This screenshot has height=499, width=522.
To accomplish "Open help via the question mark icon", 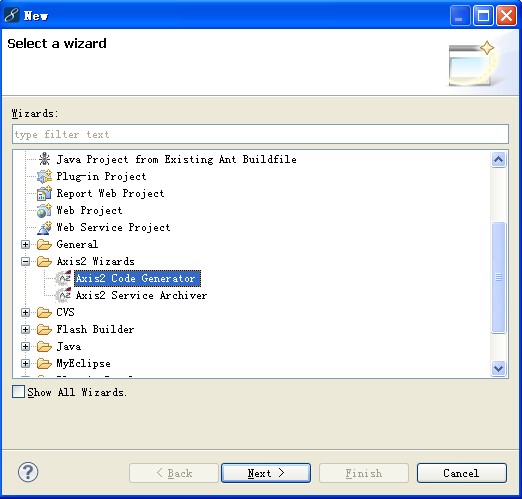I will (x=28, y=472).
